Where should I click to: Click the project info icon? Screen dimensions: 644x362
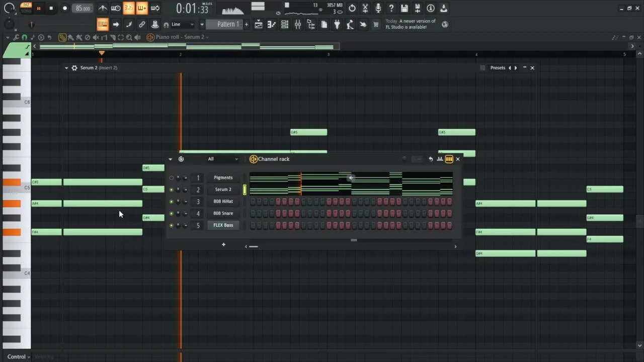(431, 8)
